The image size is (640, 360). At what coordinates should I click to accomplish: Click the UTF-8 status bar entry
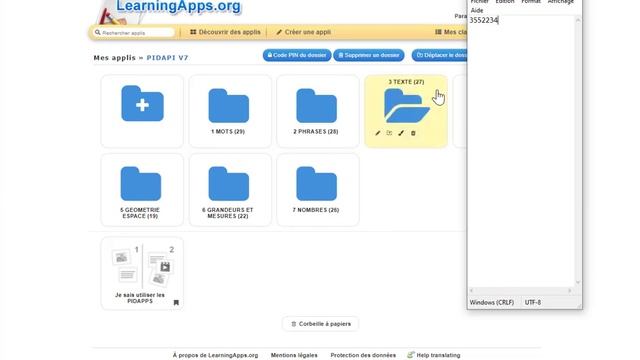[533, 302]
